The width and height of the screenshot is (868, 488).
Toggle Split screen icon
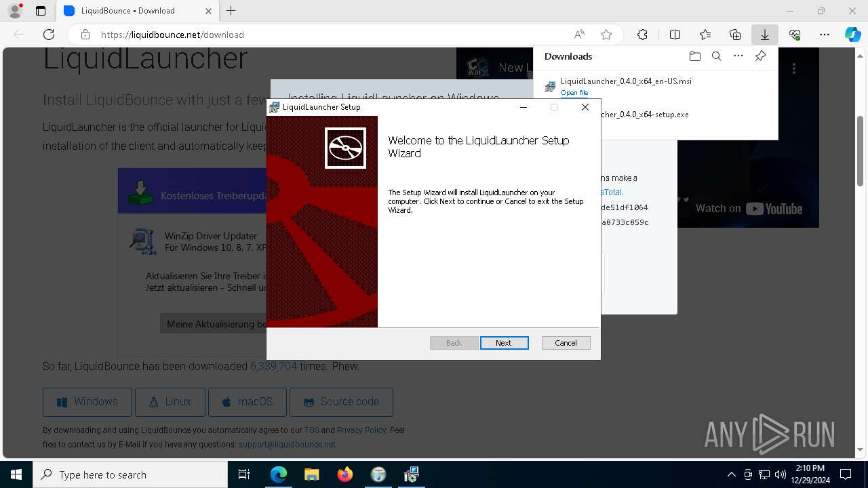[675, 35]
